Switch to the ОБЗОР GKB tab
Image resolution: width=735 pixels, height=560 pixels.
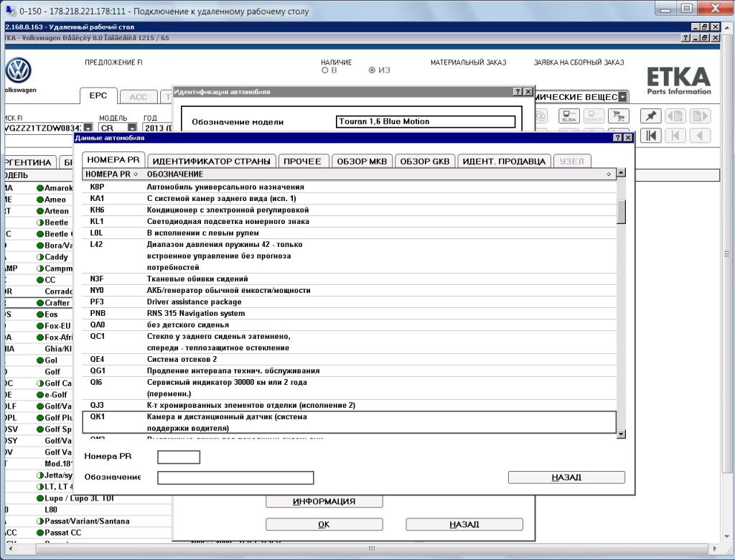pyautogui.click(x=425, y=162)
